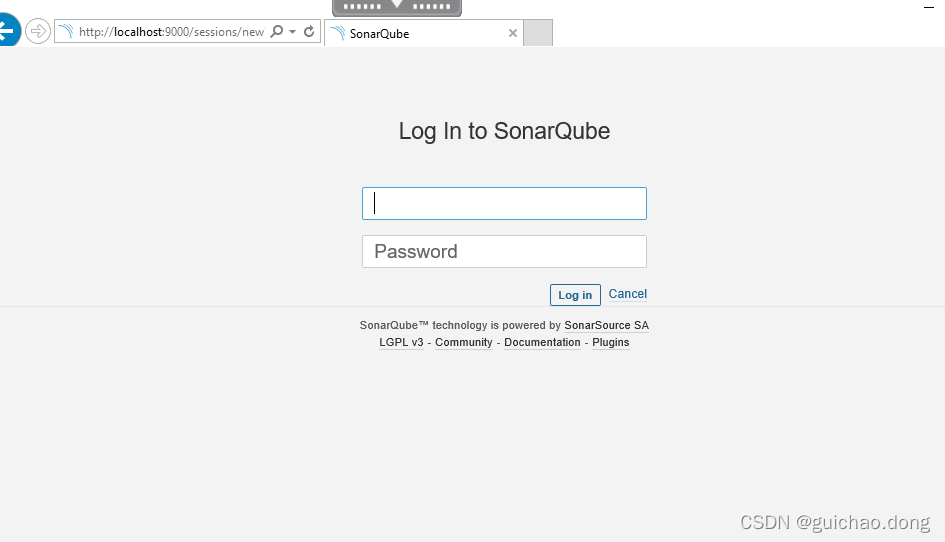945x542 pixels.
Task: Click the SonarQube favicon in the address bar
Action: click(66, 31)
